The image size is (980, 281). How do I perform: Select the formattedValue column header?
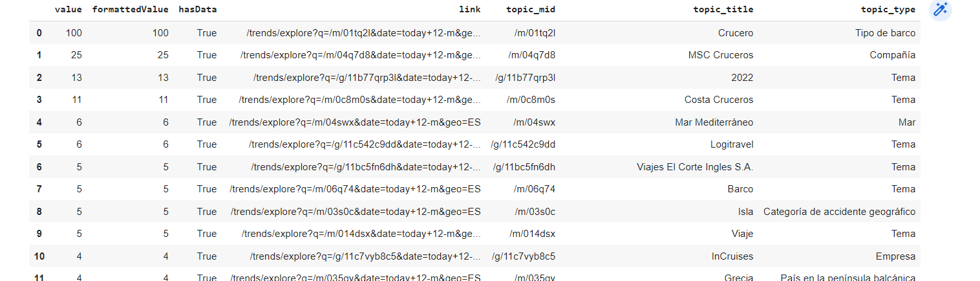point(131,10)
